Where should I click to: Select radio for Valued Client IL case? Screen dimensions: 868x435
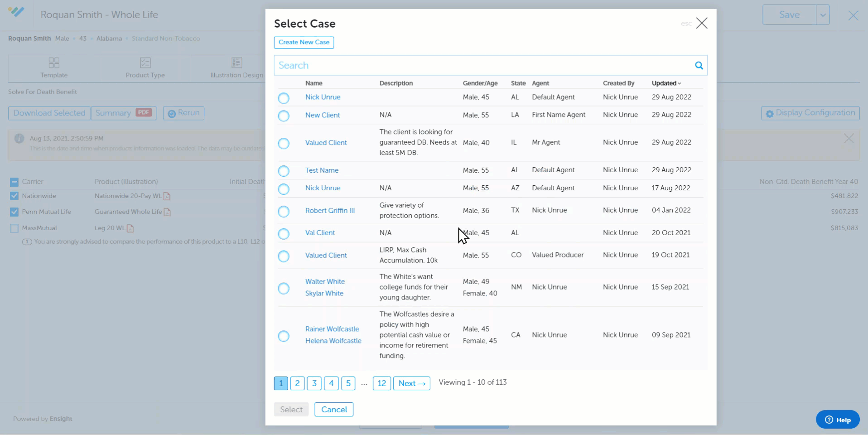coord(284,143)
